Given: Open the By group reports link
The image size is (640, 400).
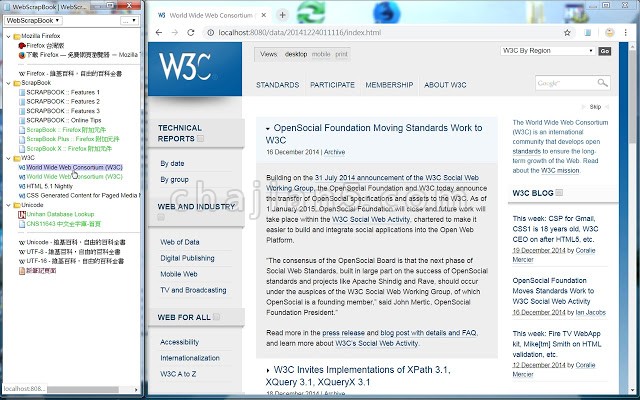Looking at the screenshot, I should coord(174,180).
